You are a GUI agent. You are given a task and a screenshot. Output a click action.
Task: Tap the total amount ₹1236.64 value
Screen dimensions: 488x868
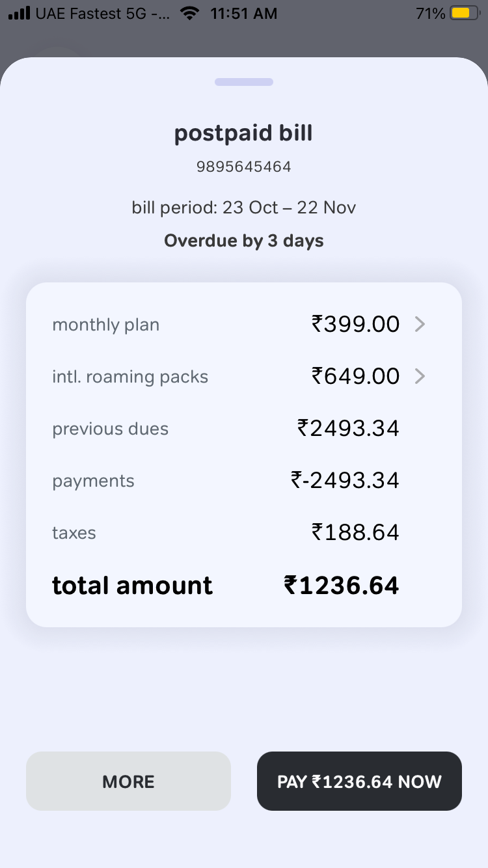(x=342, y=586)
